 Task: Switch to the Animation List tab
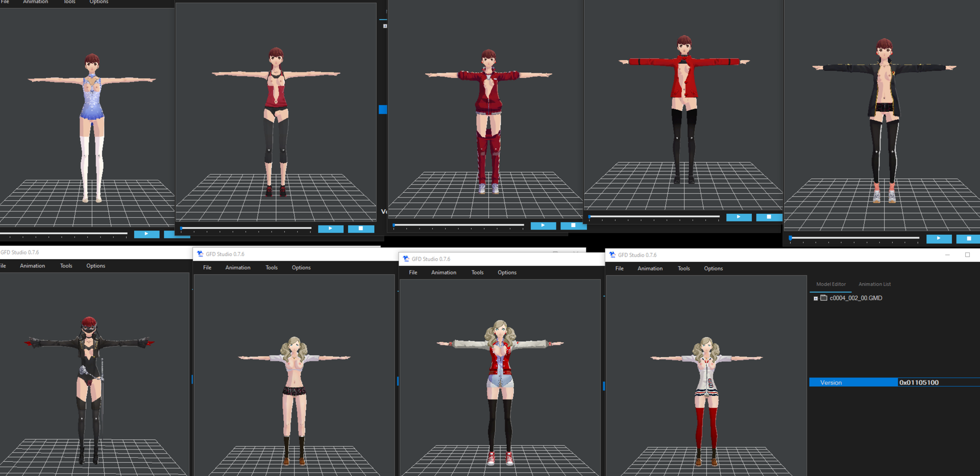875,284
